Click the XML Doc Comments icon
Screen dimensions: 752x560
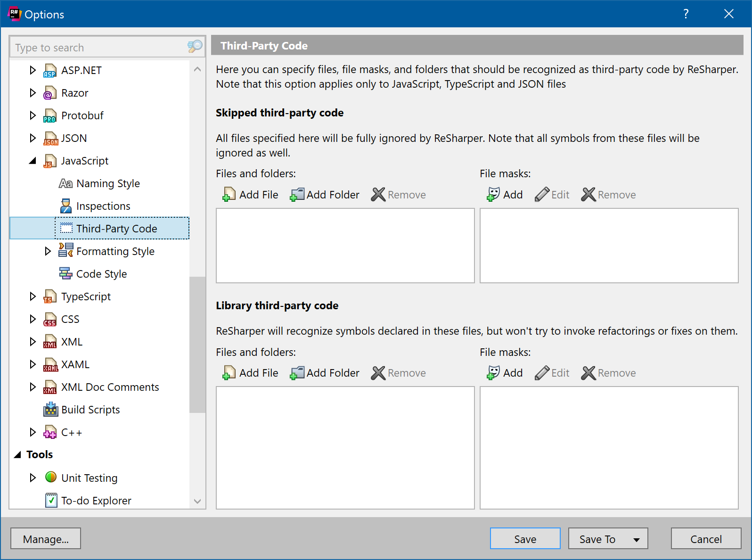[x=50, y=387]
